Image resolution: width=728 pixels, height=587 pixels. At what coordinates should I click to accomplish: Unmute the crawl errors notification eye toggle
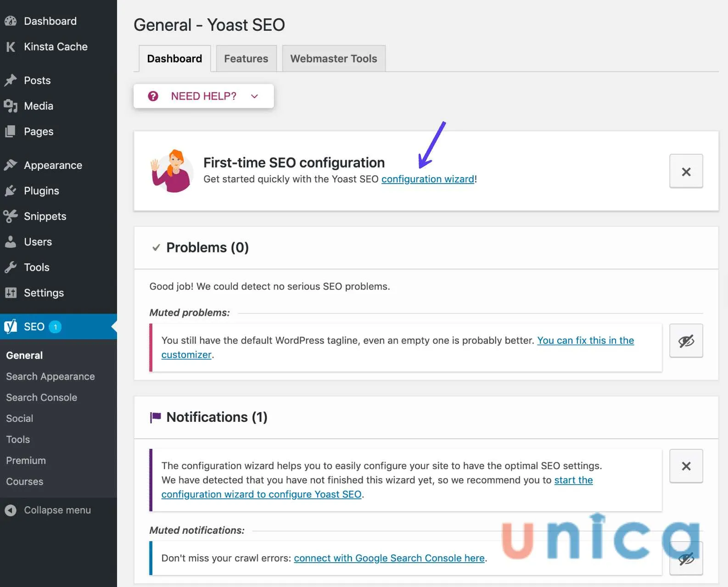coord(686,559)
